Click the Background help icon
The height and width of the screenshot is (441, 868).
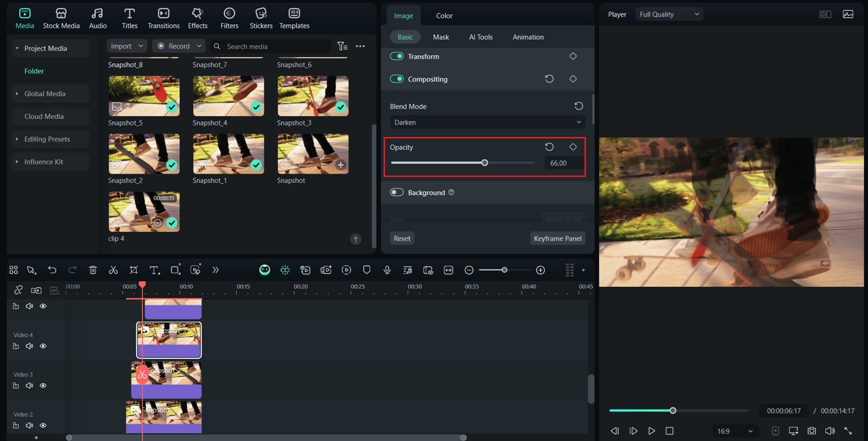point(451,192)
